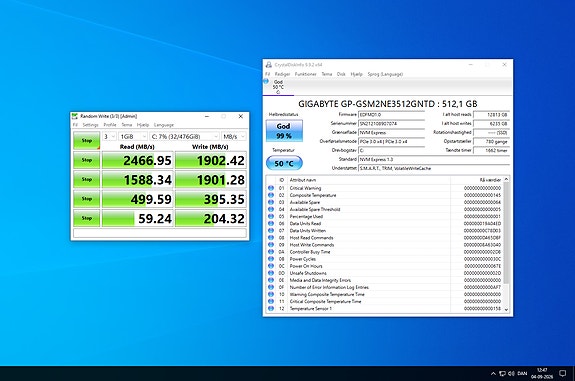This screenshot has width=575, height=381.
Task: Click the status circle for Temperature Sensor 1
Action: (x=271, y=308)
